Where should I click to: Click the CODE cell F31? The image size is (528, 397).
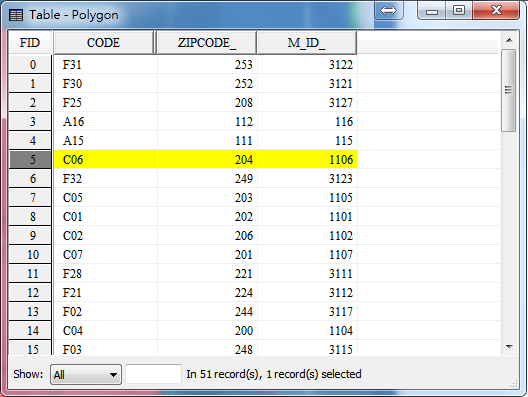pos(105,64)
